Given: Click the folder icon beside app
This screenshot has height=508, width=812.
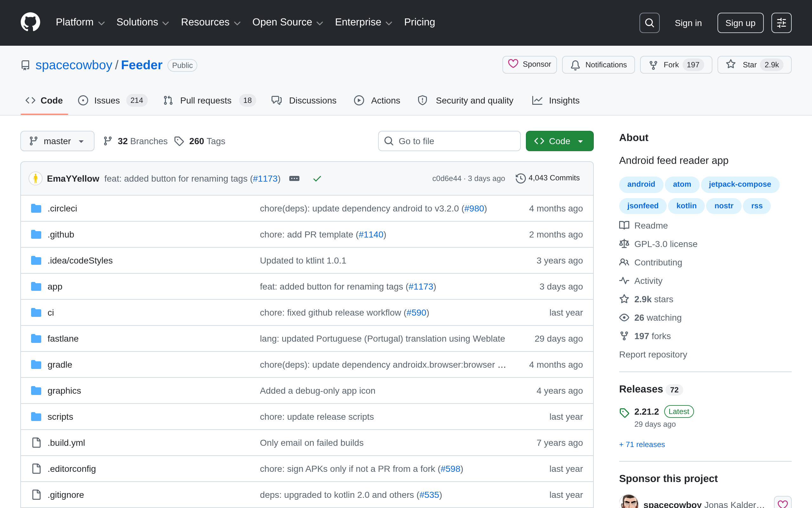Looking at the screenshot, I should coord(36,287).
